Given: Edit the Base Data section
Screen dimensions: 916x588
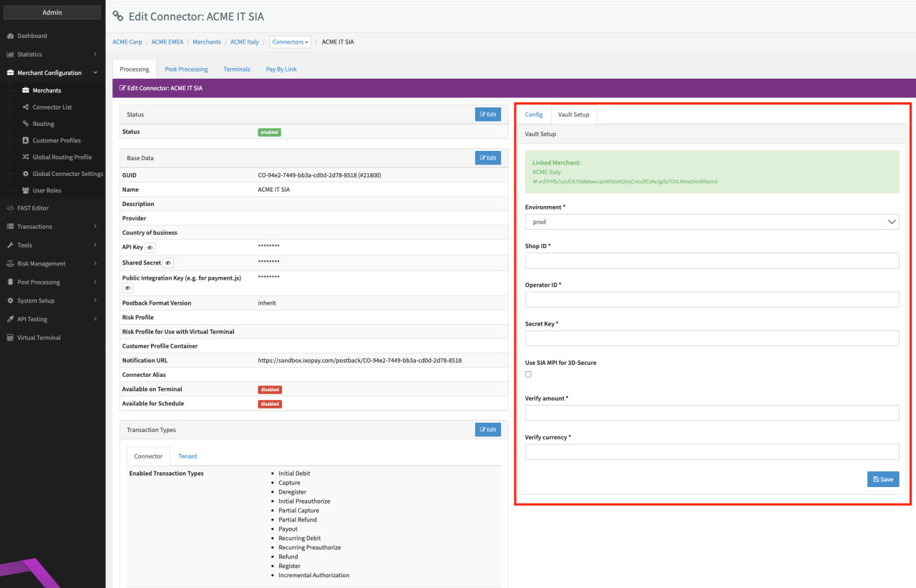Looking at the screenshot, I should (487, 158).
